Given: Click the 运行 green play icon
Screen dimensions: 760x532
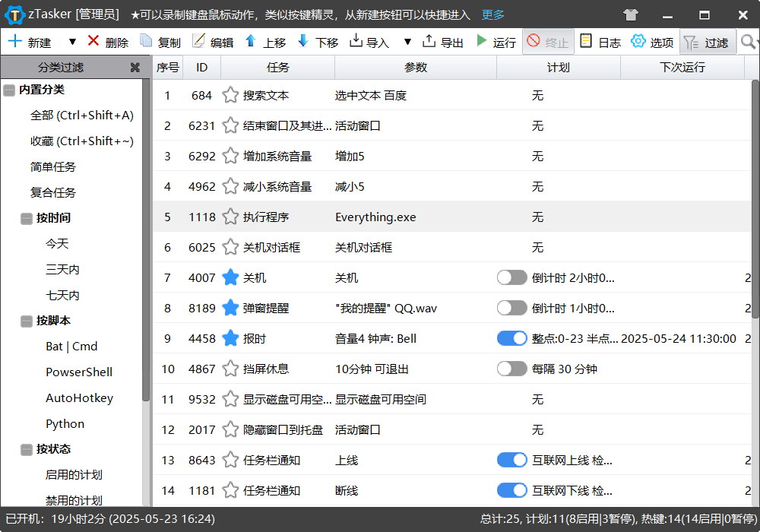Looking at the screenshot, I should tap(482, 42).
